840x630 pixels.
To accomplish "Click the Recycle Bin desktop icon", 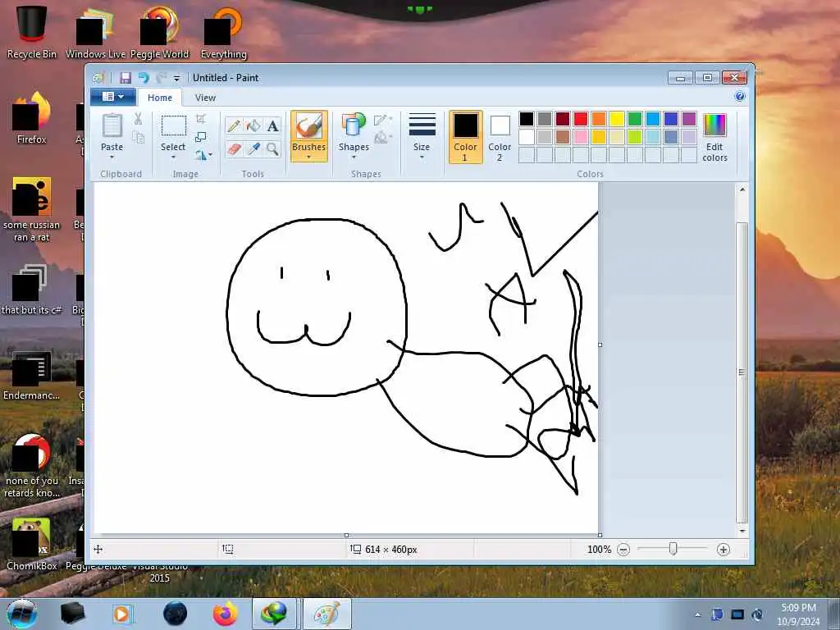I will tap(32, 32).
